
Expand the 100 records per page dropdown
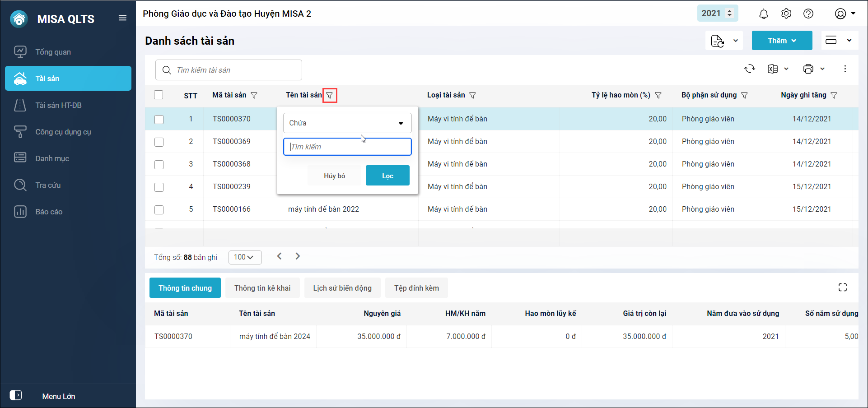(245, 257)
